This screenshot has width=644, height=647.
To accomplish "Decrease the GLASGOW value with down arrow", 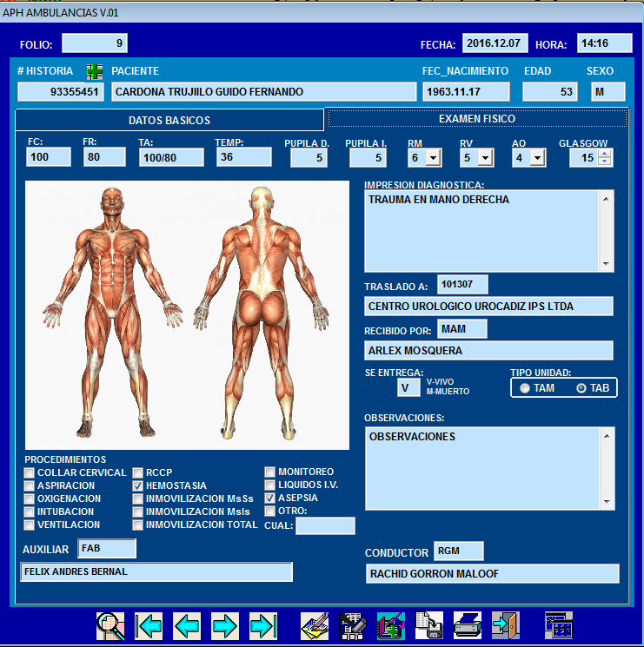I will 605,162.
